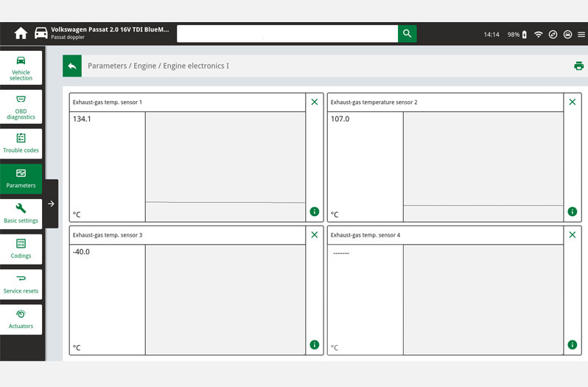
Task: Click the car vehicle icon in header
Action: 41,34
